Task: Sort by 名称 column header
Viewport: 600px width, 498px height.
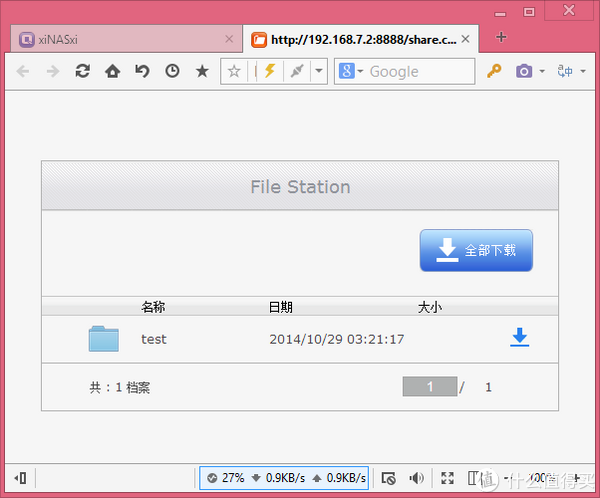Action: coord(153,307)
